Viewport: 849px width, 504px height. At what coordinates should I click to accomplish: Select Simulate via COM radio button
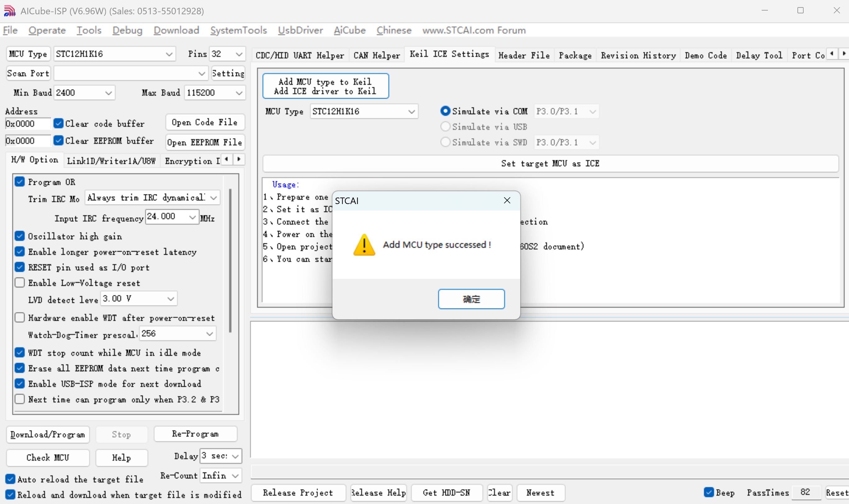coord(445,111)
